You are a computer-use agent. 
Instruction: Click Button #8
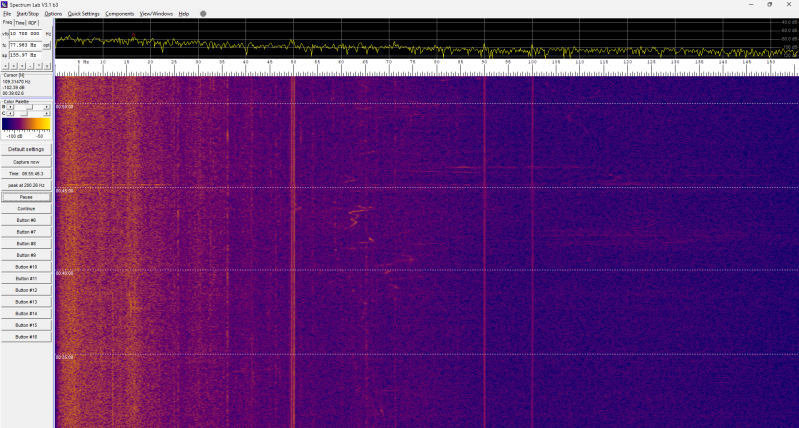point(26,244)
